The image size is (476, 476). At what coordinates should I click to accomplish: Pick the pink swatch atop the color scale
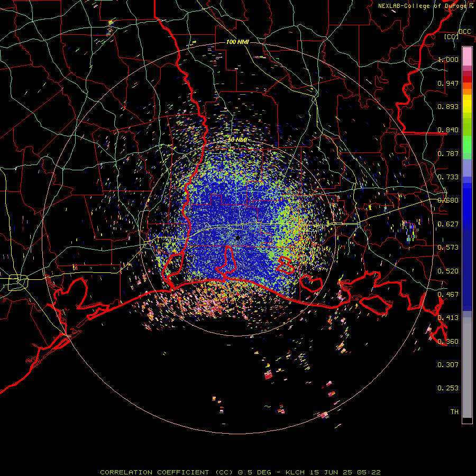point(467,56)
